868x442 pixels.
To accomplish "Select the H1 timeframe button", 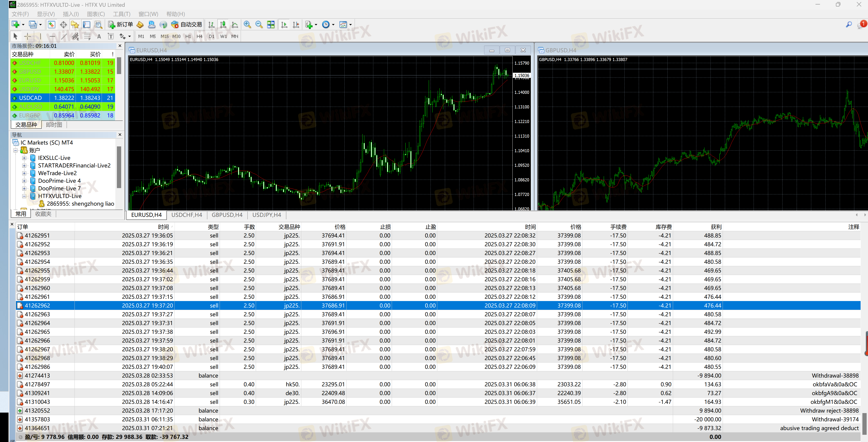I will 188,36.
